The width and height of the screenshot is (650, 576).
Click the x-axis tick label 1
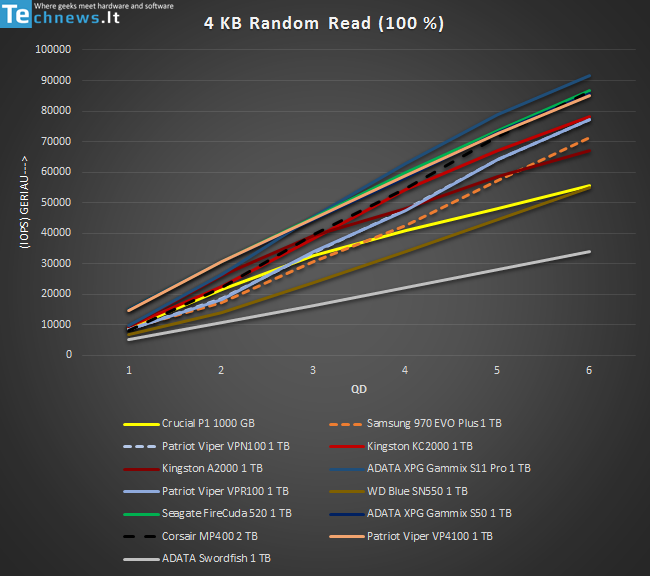pyautogui.click(x=129, y=370)
